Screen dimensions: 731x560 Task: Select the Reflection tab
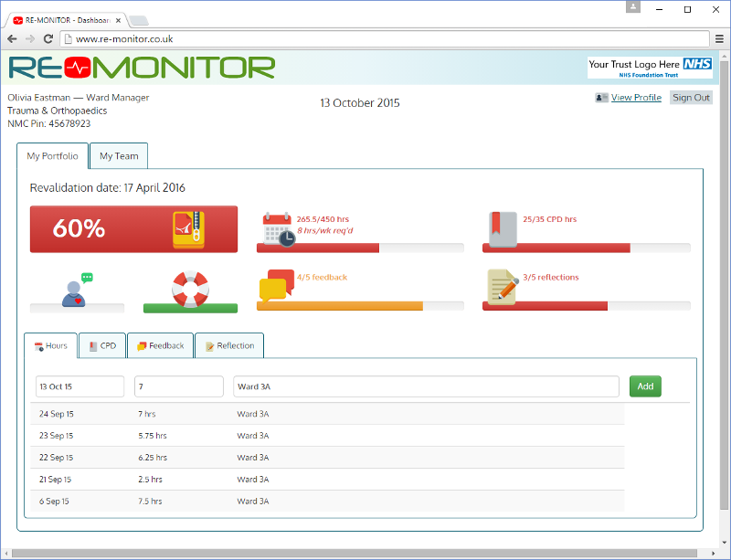click(229, 346)
